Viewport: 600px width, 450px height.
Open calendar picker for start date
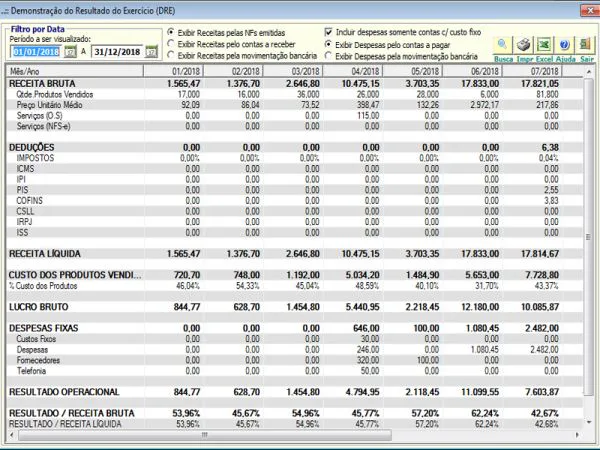[70, 51]
